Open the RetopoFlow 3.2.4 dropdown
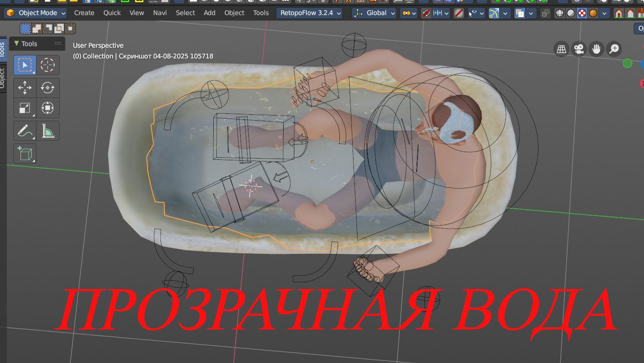The width and height of the screenshot is (644, 363). coord(309,13)
